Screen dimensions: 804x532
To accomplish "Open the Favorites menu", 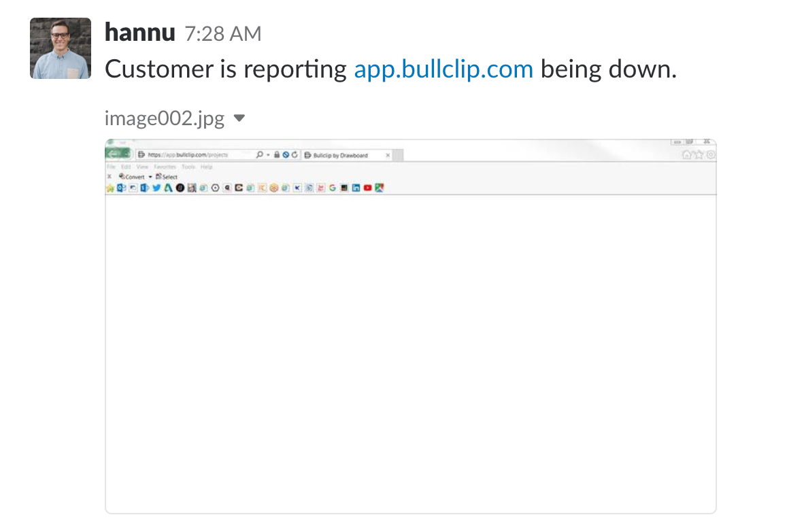I will pyautogui.click(x=165, y=167).
